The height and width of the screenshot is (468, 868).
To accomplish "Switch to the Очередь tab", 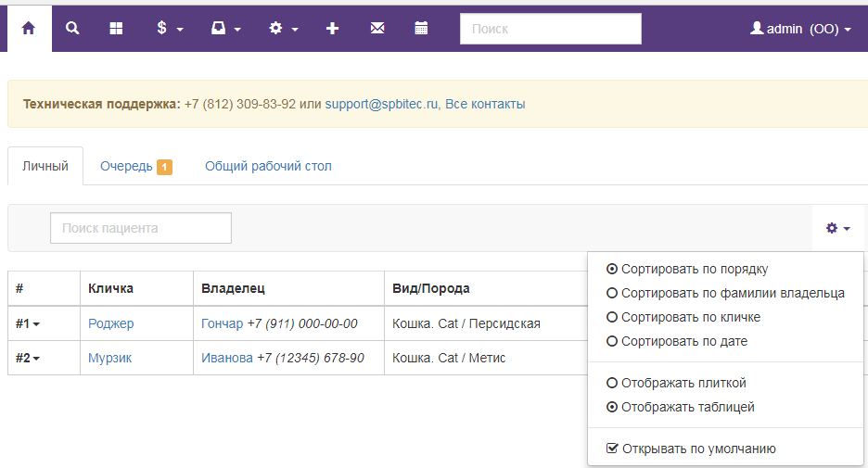I will tap(136, 166).
